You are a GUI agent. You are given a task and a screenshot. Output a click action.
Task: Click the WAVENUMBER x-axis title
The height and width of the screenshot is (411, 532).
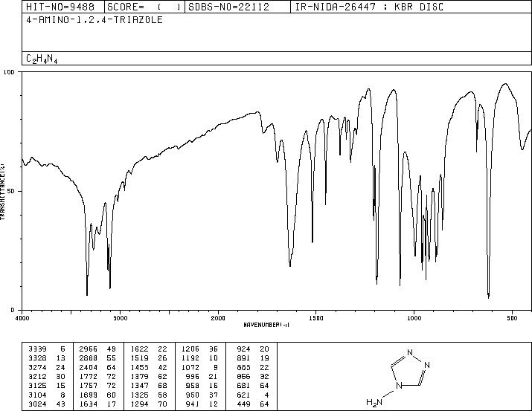click(x=266, y=325)
